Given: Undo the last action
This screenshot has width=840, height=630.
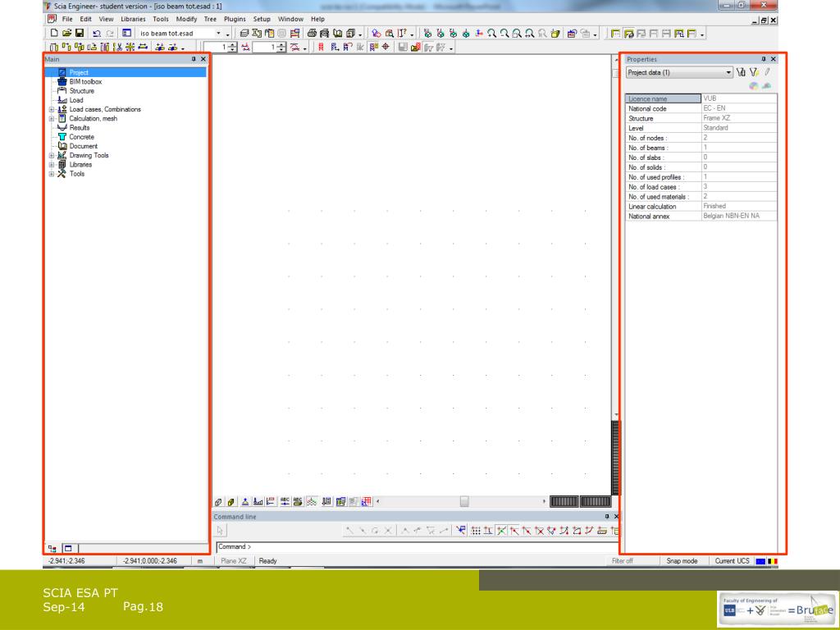Looking at the screenshot, I should 97,33.
